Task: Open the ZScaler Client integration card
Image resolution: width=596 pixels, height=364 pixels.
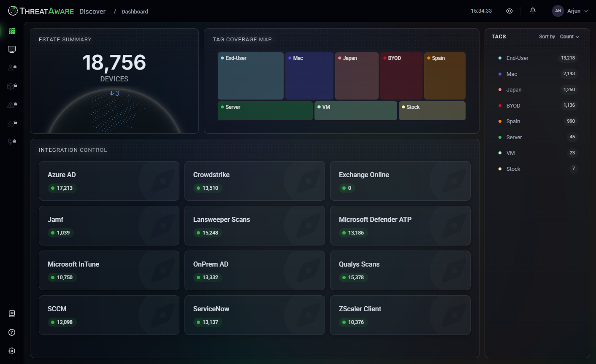Action: pos(400,315)
